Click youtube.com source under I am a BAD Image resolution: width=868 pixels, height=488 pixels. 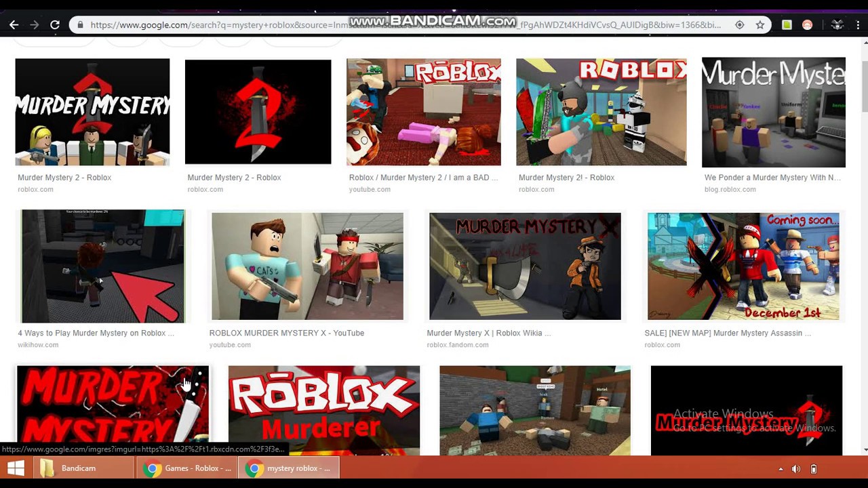[370, 189]
